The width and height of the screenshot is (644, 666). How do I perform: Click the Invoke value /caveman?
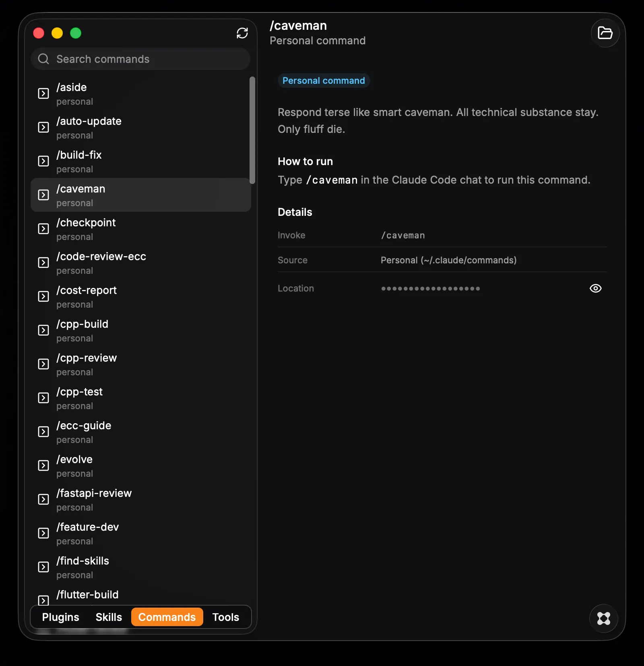[403, 235]
